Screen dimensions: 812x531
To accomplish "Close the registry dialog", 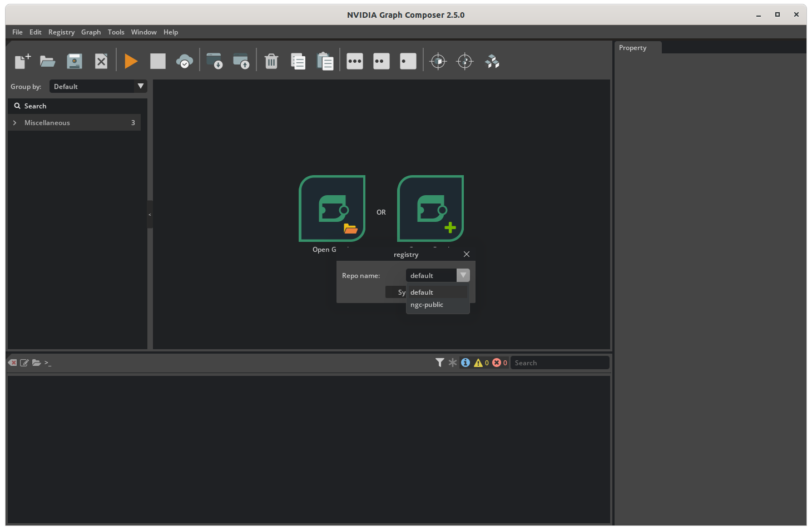I will tap(467, 254).
